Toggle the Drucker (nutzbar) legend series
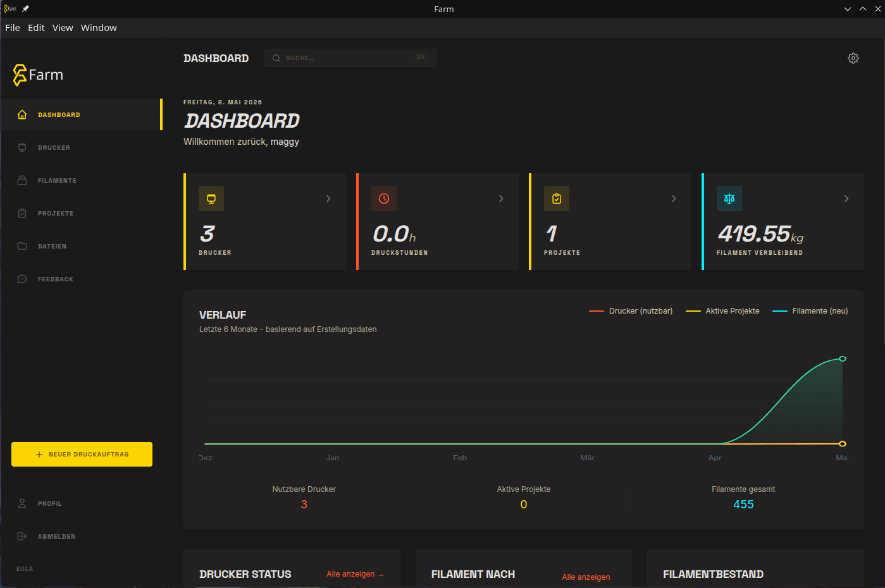This screenshot has height=588, width=885. tap(631, 311)
